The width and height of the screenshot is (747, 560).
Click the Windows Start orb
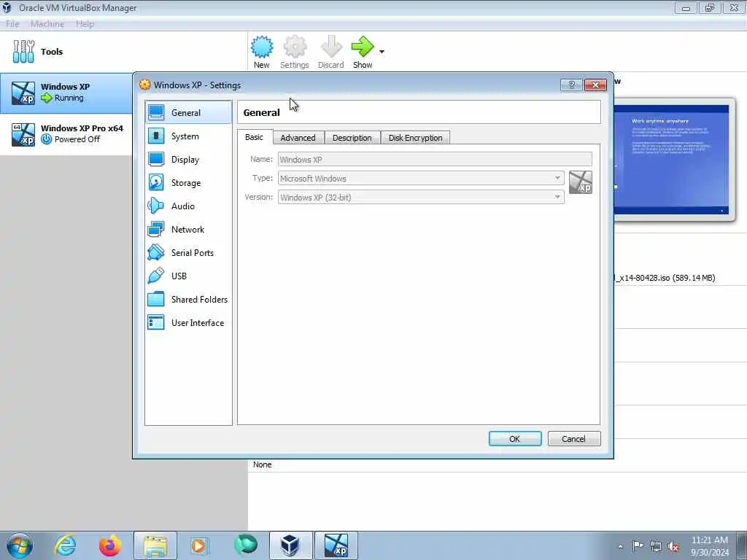coord(20,545)
